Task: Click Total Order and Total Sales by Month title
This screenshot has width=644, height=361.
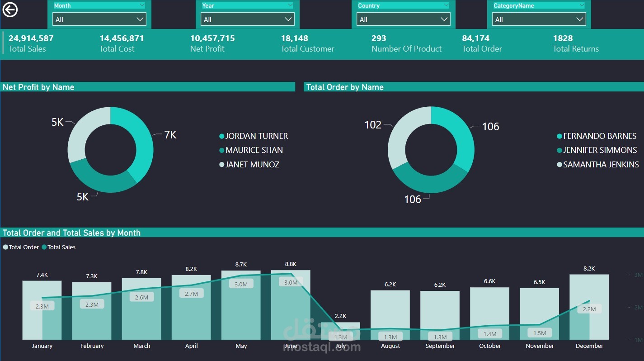Action: (x=71, y=233)
